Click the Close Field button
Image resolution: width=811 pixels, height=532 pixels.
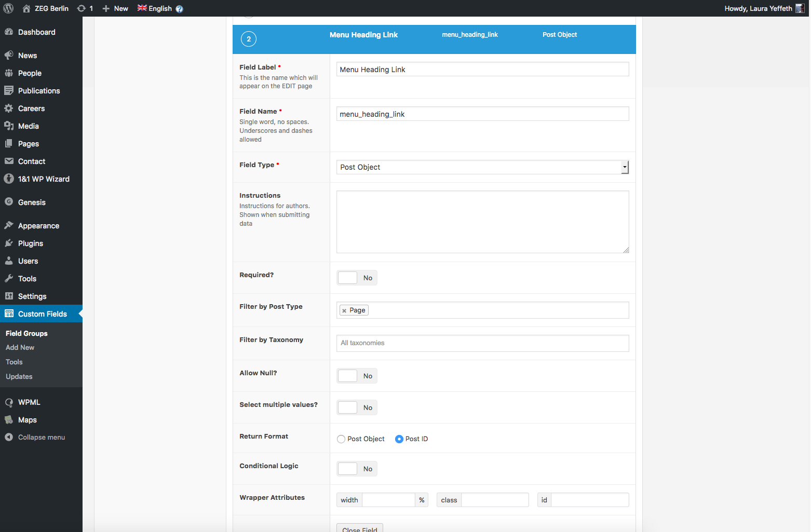(x=360, y=528)
